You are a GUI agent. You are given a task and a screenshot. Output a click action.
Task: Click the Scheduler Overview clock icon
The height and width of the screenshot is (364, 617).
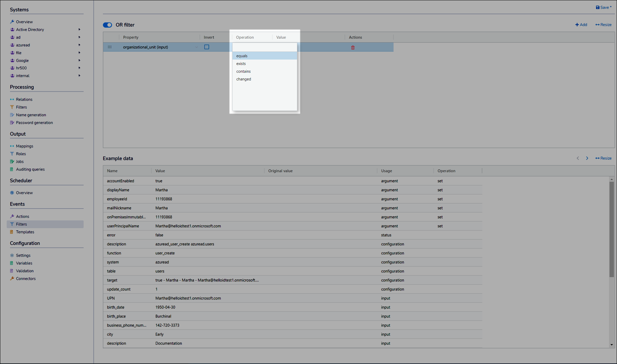pyautogui.click(x=12, y=193)
